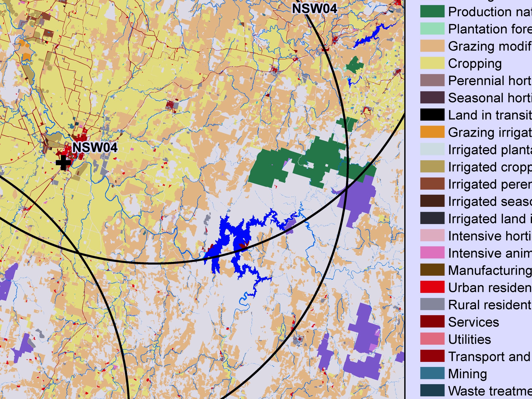Click the orange Grazing irrigated swatch
The height and width of the screenshot is (399, 532).
tap(432, 132)
